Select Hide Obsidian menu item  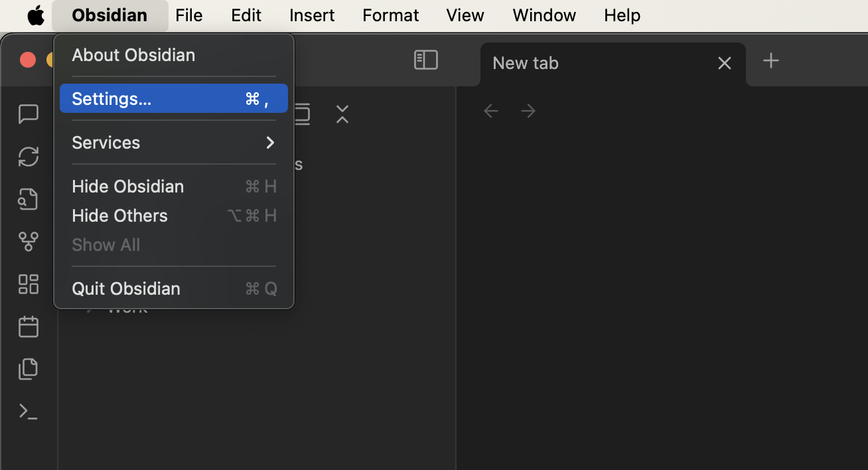click(174, 186)
